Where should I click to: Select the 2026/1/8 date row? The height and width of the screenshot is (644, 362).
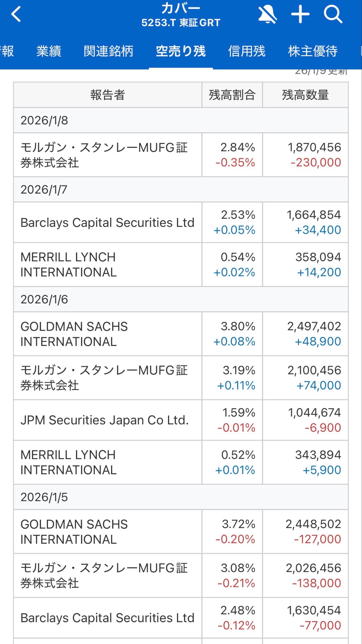181,121
